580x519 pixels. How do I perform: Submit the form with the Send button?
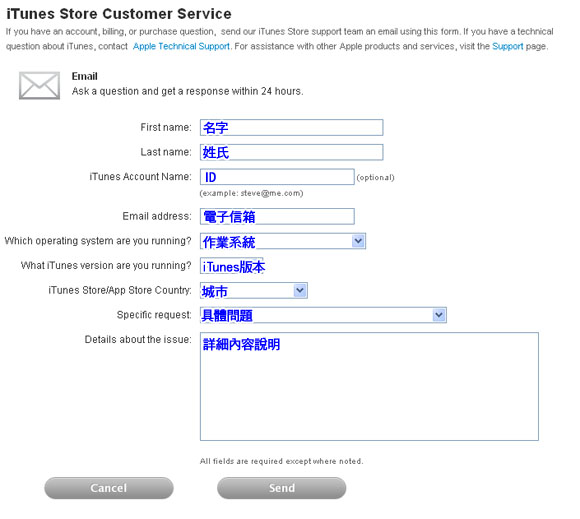click(x=281, y=488)
